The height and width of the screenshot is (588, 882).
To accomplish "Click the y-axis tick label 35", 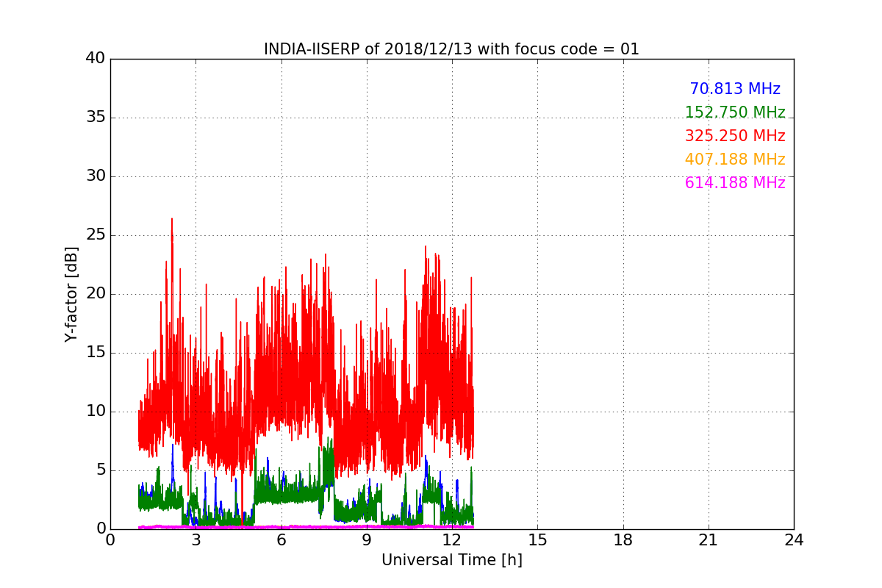I will pos(96,118).
